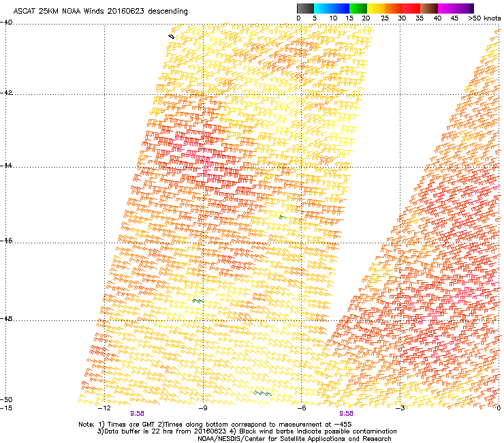Click the gray 0-5 knots color swatch
504x443 pixels.
pos(305,8)
